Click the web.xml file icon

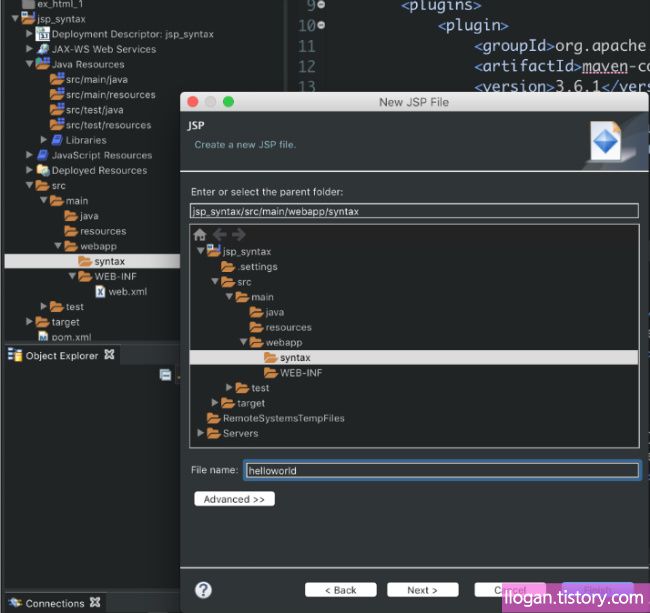(100, 291)
